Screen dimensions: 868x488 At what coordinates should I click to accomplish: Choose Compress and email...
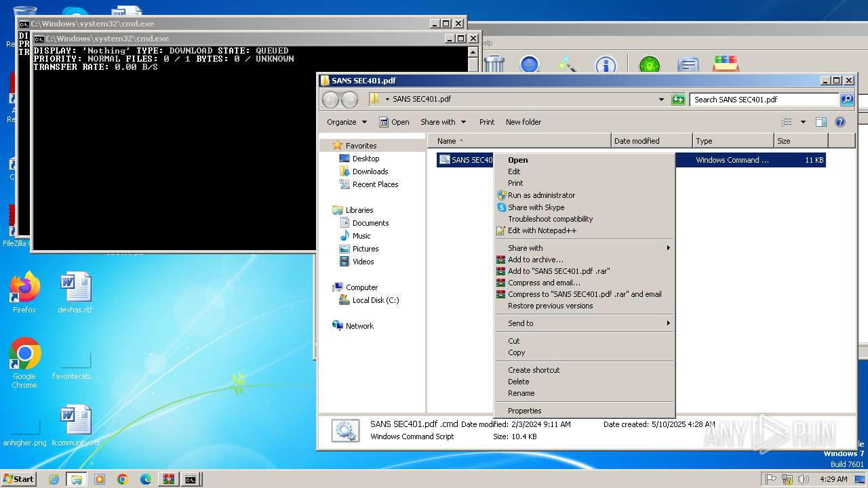tap(585, 283)
